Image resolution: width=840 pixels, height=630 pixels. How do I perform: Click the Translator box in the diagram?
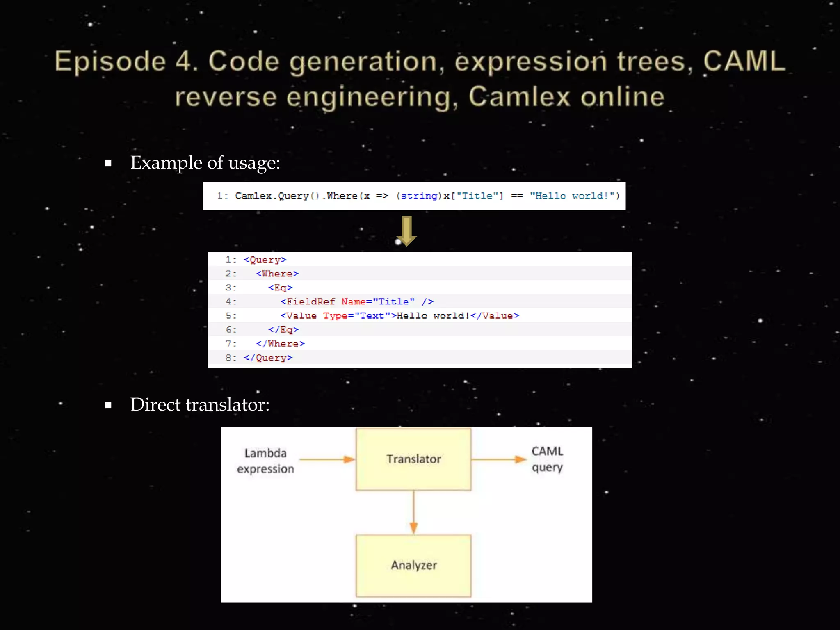click(x=413, y=459)
